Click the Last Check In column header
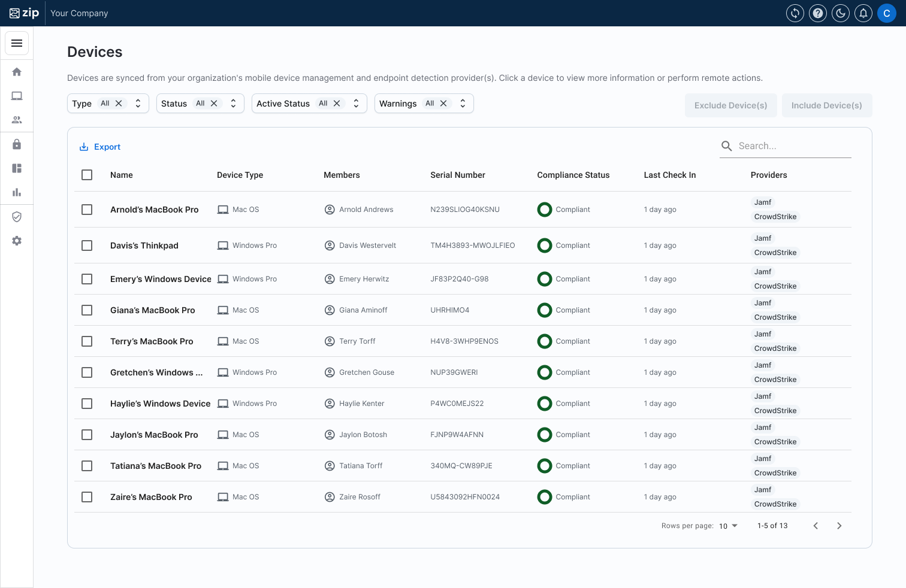Image resolution: width=906 pixels, height=588 pixels. coord(669,175)
